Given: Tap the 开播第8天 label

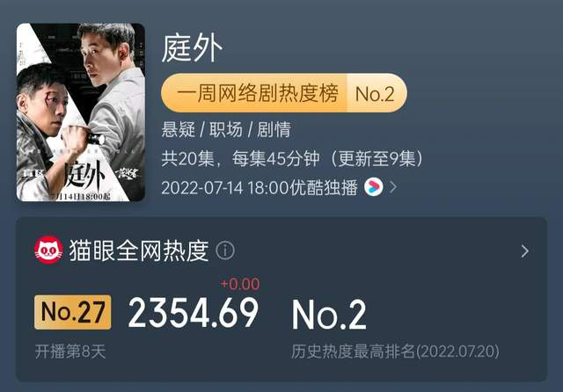Looking at the screenshot, I should point(70,352).
